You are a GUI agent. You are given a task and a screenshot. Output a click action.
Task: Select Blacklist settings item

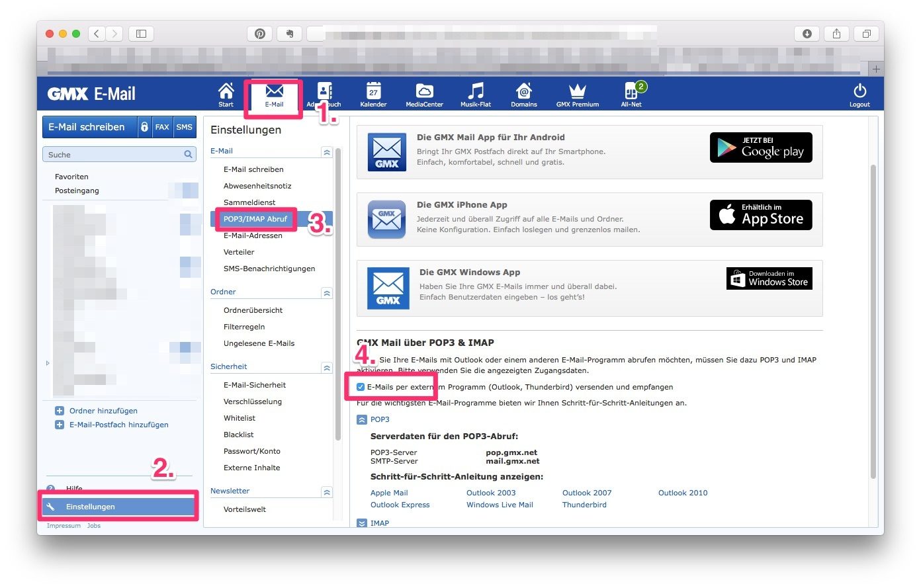tap(239, 435)
